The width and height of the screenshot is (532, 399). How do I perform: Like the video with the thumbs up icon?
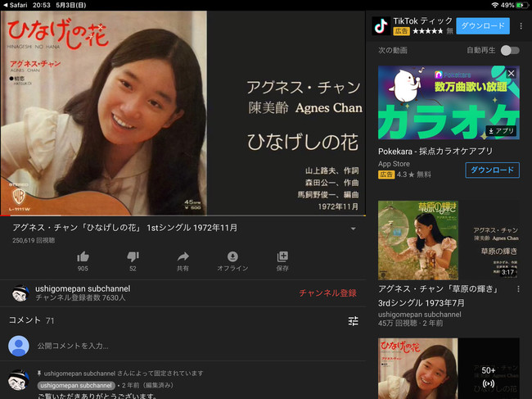(83, 256)
